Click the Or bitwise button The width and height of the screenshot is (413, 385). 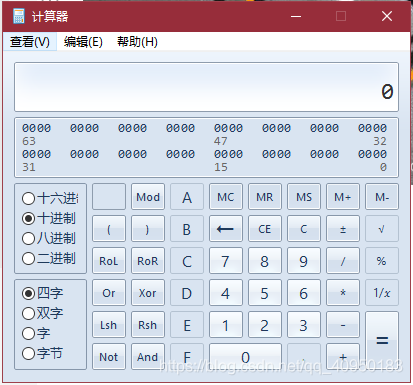[109, 293]
